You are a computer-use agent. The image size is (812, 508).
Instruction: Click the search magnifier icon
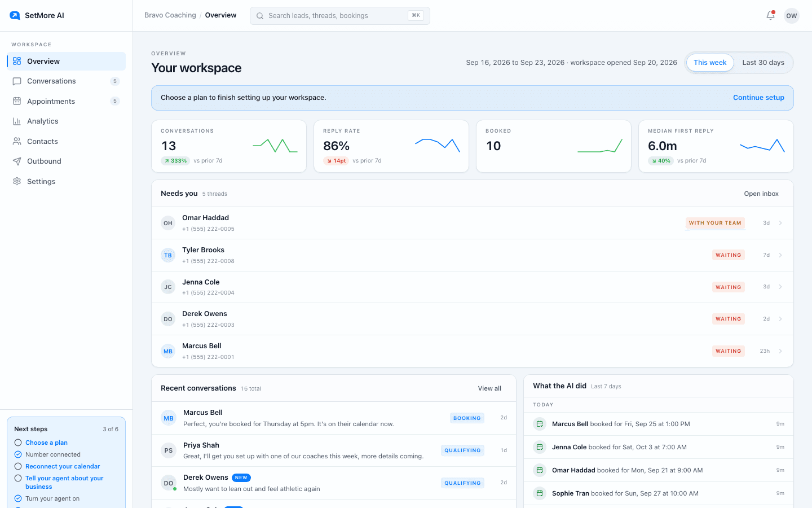(x=260, y=16)
